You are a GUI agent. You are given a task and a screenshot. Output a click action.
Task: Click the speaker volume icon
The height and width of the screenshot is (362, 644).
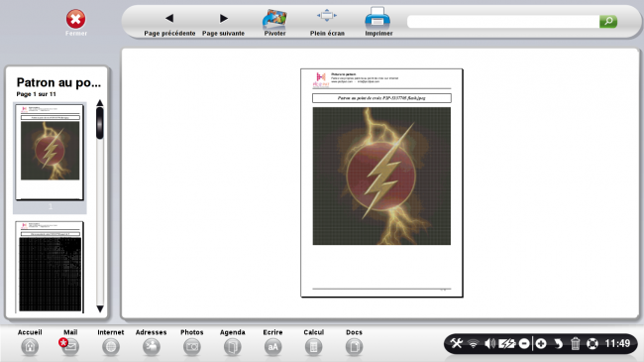tap(489, 343)
